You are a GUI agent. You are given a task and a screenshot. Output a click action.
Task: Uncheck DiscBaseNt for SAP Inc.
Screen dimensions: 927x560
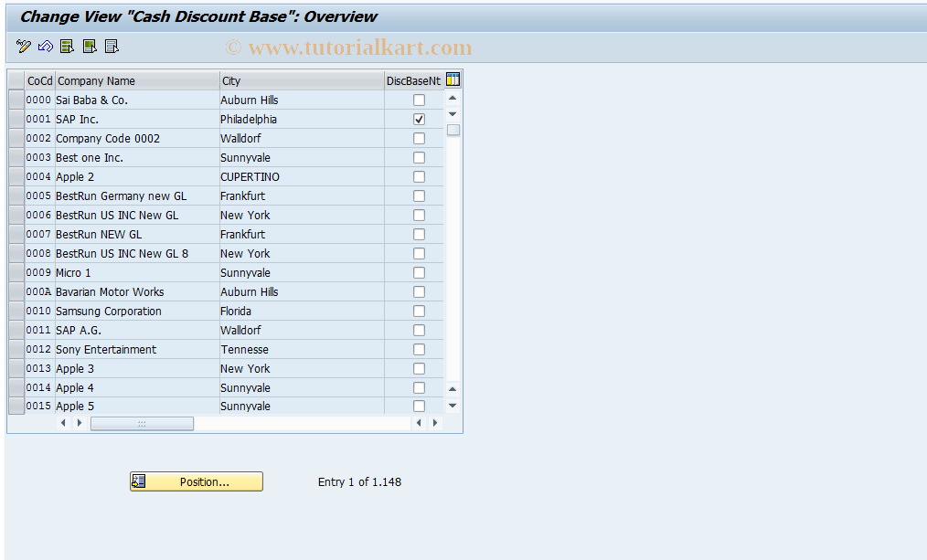pyautogui.click(x=419, y=120)
